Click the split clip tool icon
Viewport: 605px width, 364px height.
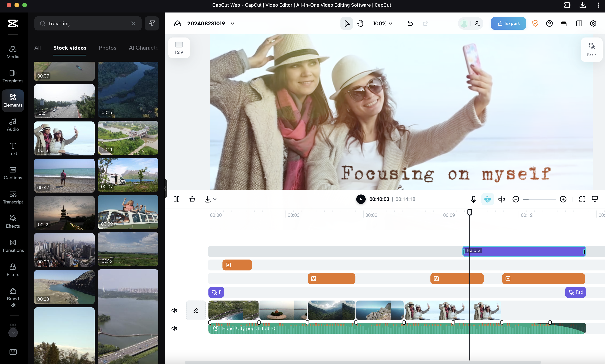(177, 199)
